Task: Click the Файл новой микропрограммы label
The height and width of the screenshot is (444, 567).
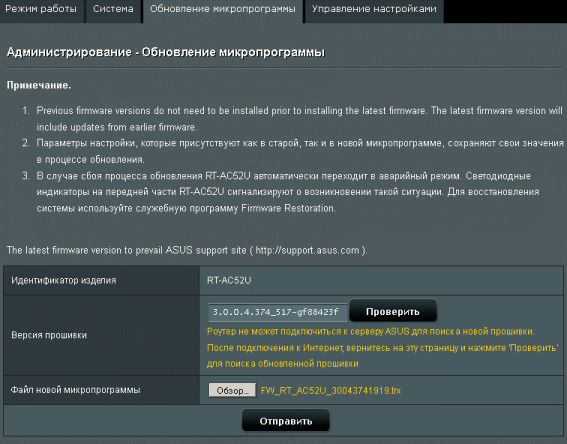Action: [75, 390]
